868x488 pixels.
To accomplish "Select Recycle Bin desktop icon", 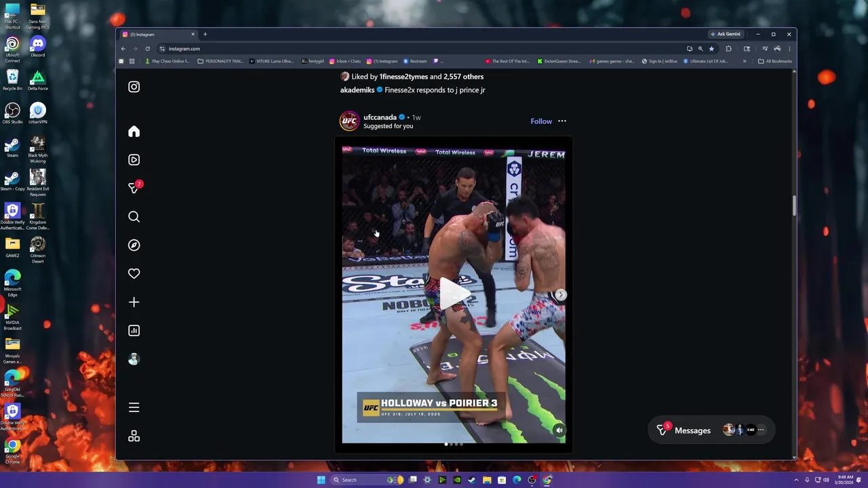I will [12, 80].
